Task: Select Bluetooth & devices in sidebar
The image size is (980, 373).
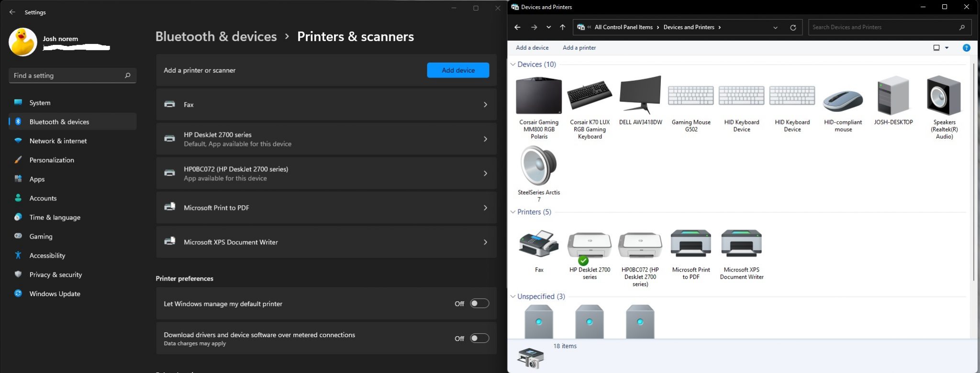Action: click(x=73, y=122)
